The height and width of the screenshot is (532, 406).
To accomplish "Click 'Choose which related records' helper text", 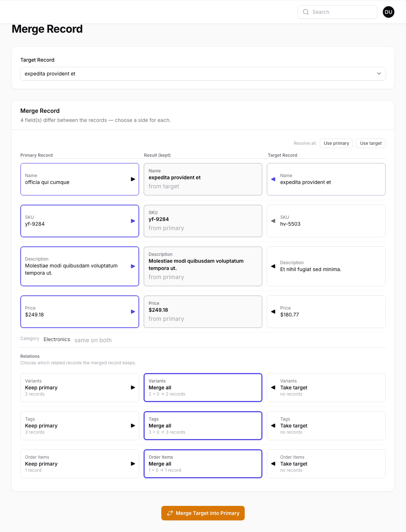I will (78, 363).
